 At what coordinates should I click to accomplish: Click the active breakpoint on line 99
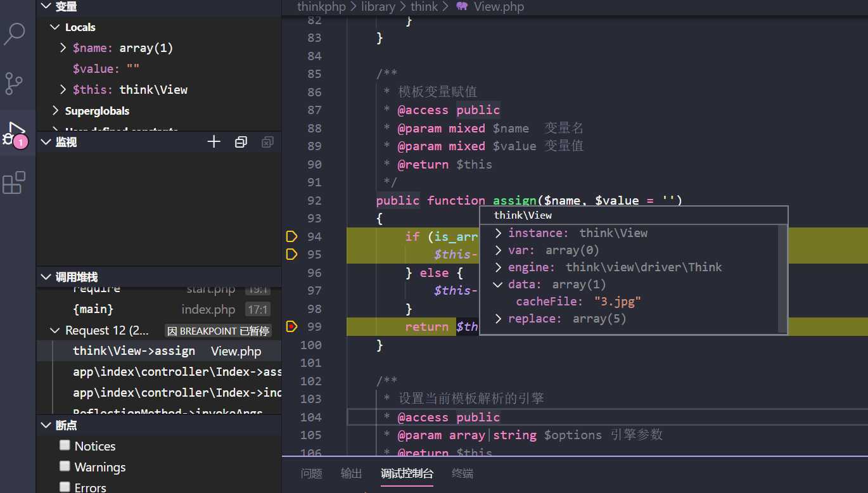tap(291, 326)
